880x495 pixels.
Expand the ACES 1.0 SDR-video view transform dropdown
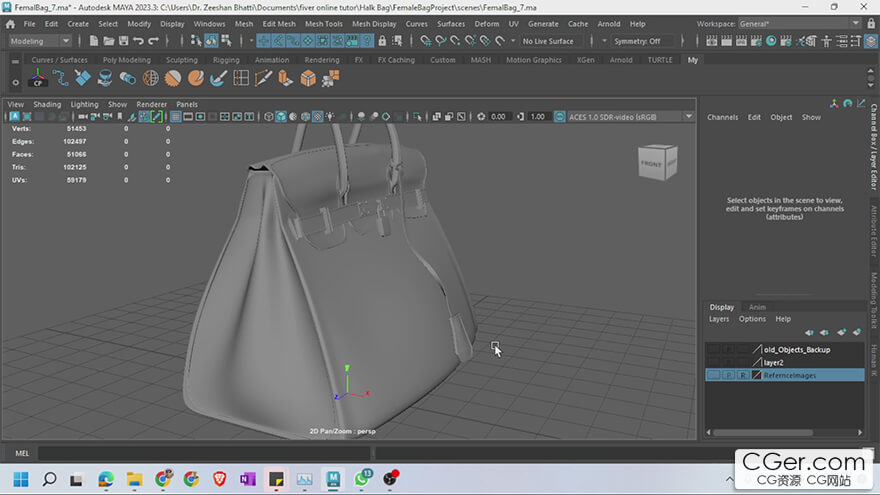click(x=631, y=117)
